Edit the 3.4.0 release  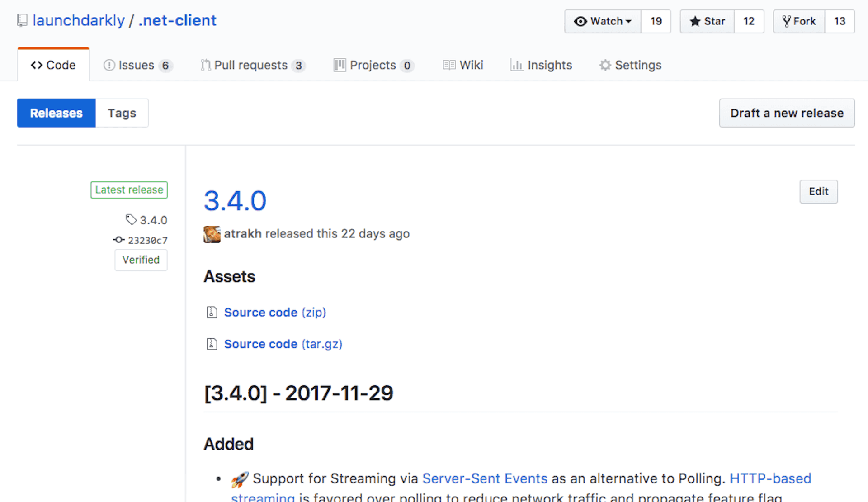tap(818, 191)
